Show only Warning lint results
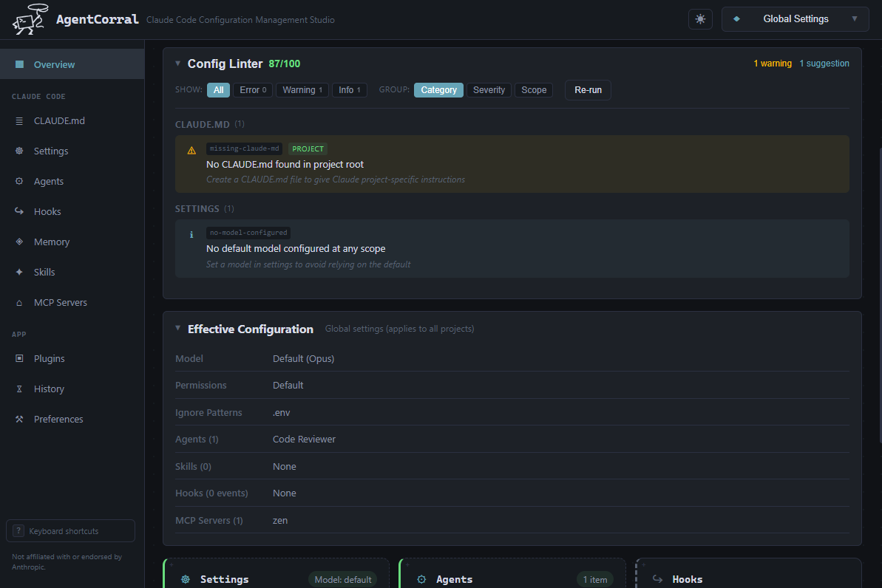Viewport: 882px width, 588px height. 302,89
